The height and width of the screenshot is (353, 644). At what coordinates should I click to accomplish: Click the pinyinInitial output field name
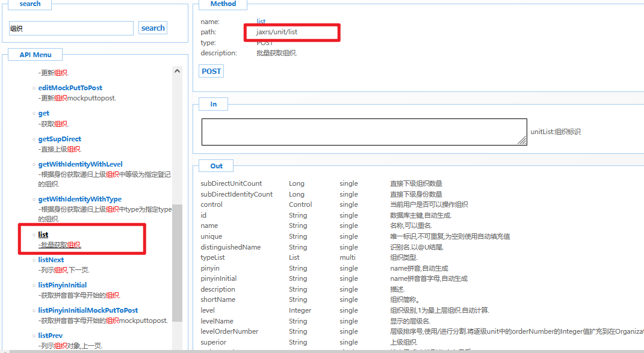click(x=218, y=278)
